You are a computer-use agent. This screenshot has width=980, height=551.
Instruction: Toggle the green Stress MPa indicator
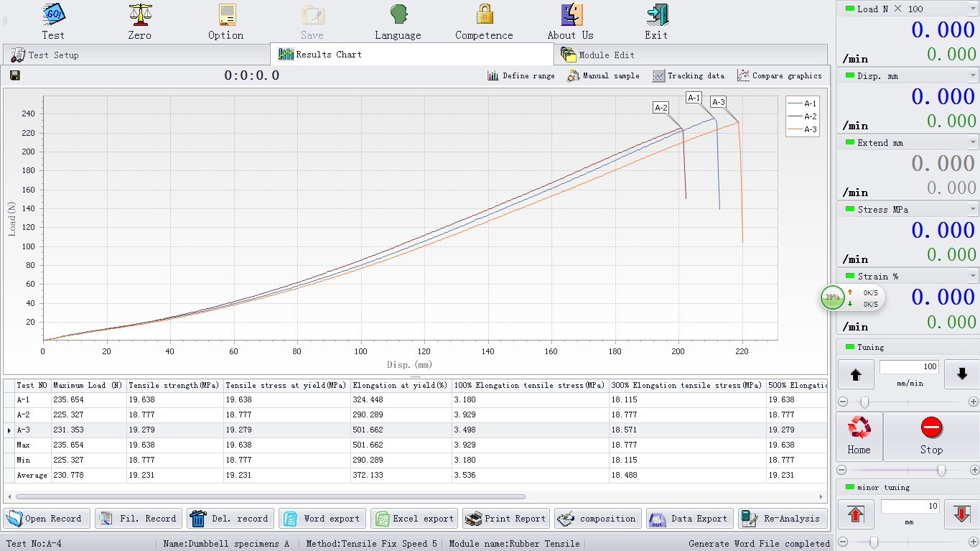[x=850, y=209]
